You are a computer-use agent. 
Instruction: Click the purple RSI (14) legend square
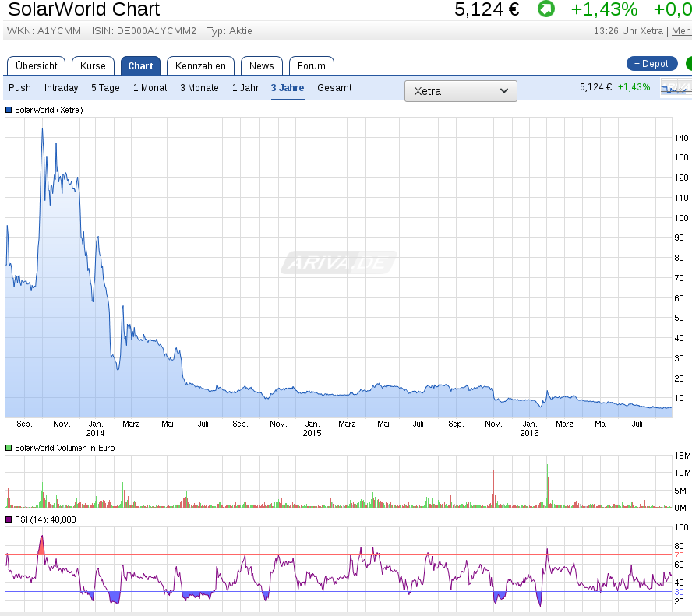9,519
